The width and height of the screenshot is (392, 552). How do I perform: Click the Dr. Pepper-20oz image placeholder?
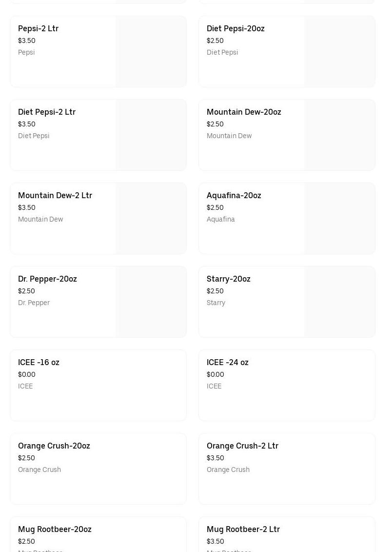click(151, 302)
